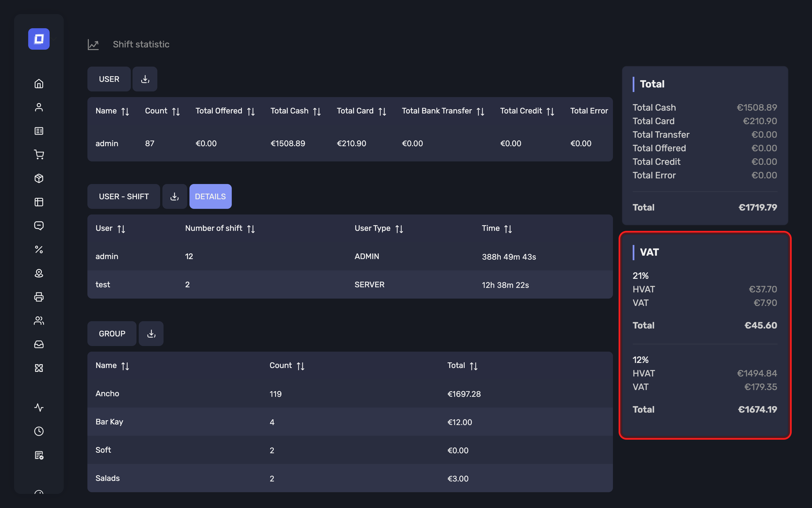Select the Bar Kay group row

point(350,422)
